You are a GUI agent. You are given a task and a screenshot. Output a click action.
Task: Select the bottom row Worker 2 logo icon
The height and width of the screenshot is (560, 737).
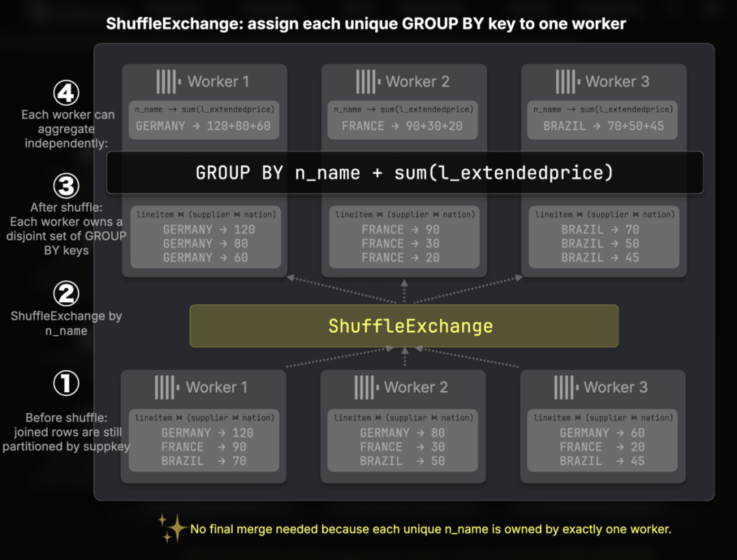point(366,387)
